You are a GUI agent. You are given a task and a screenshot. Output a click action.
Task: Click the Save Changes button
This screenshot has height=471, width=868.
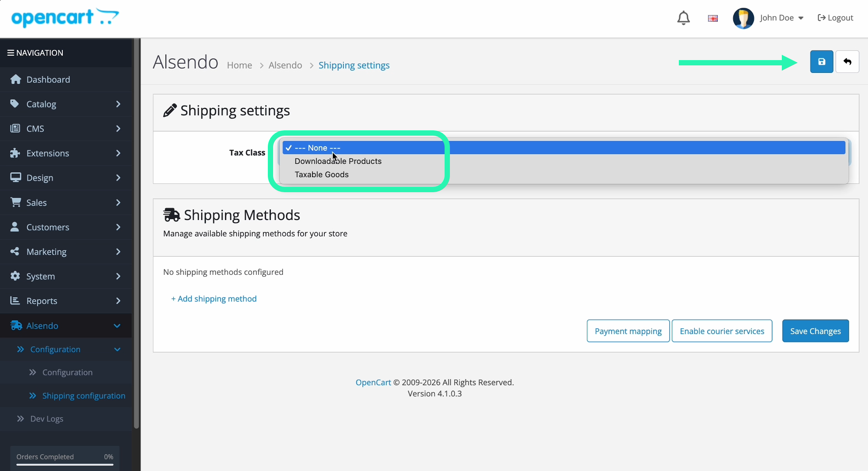(815, 331)
